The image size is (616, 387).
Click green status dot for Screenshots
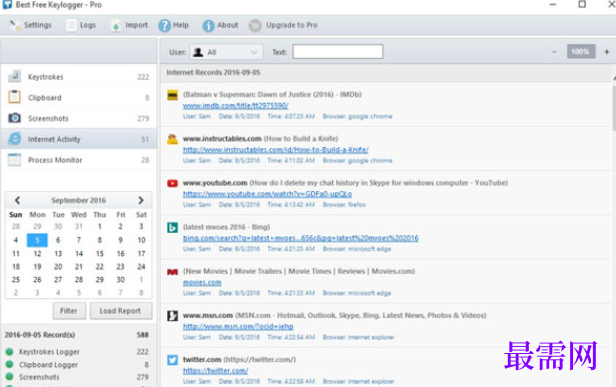10,377
